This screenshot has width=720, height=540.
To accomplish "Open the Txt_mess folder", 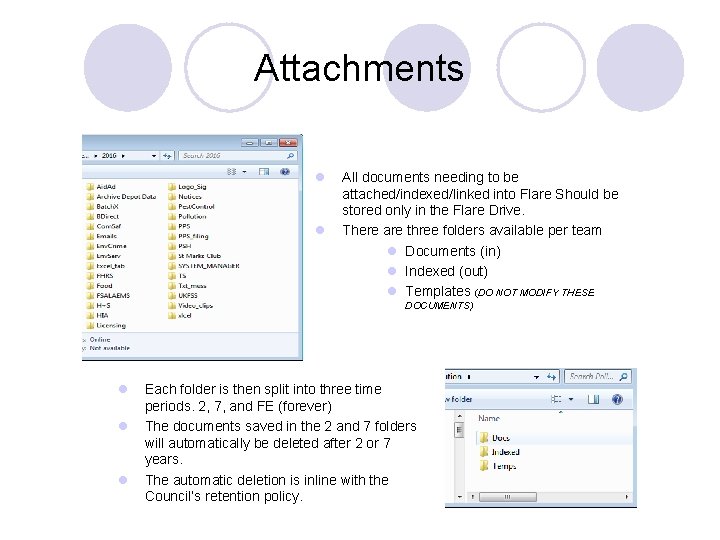I will click(187, 286).
